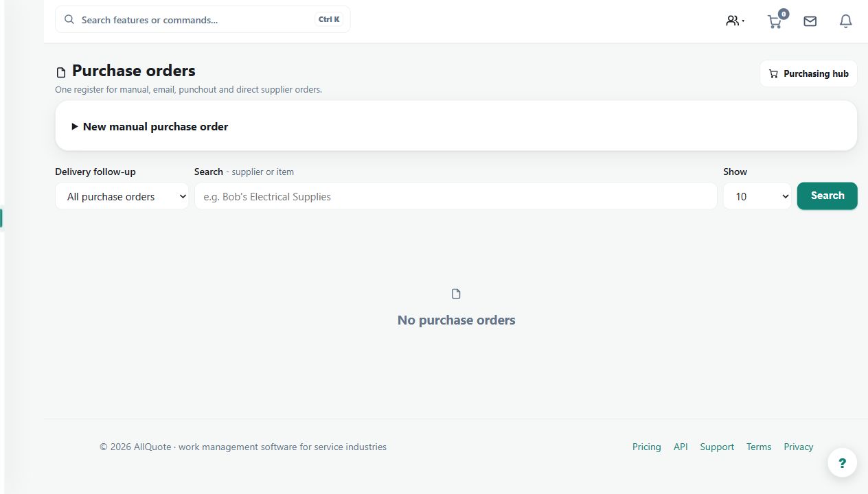The image size is (868, 494).
Task: Click the magnifier icon in search bar
Action: point(69,19)
